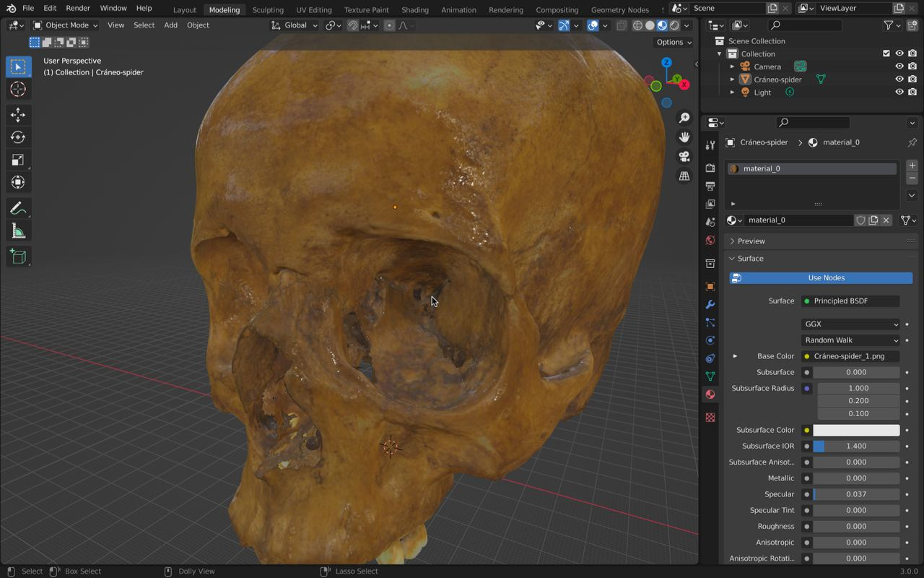924x578 pixels.
Task: Open the Render menu
Action: [78, 8]
